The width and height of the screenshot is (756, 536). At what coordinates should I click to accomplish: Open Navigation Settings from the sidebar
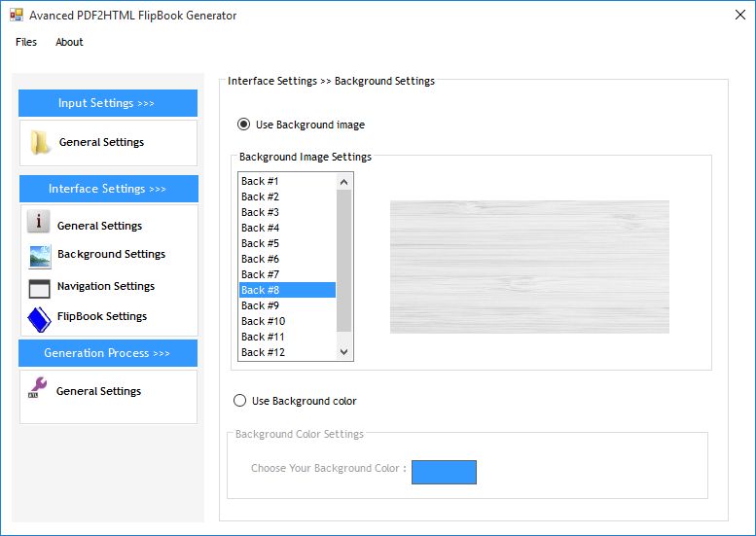[105, 286]
